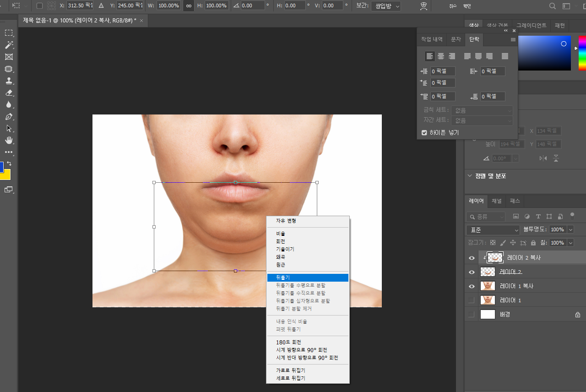Filter layers by pixel image icon
The height and width of the screenshot is (392, 586).
coord(516,216)
